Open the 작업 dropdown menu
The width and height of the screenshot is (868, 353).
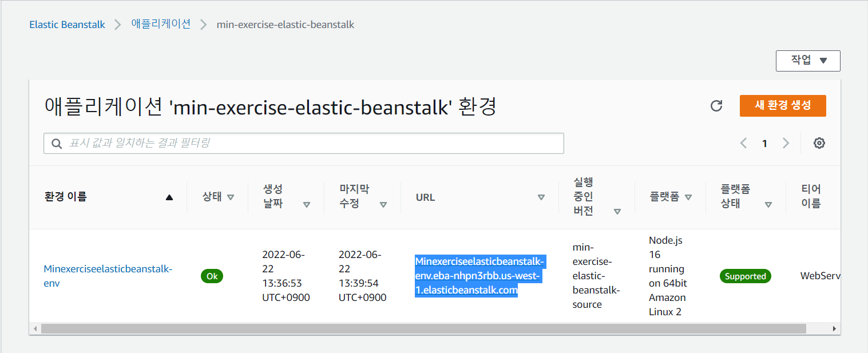808,61
